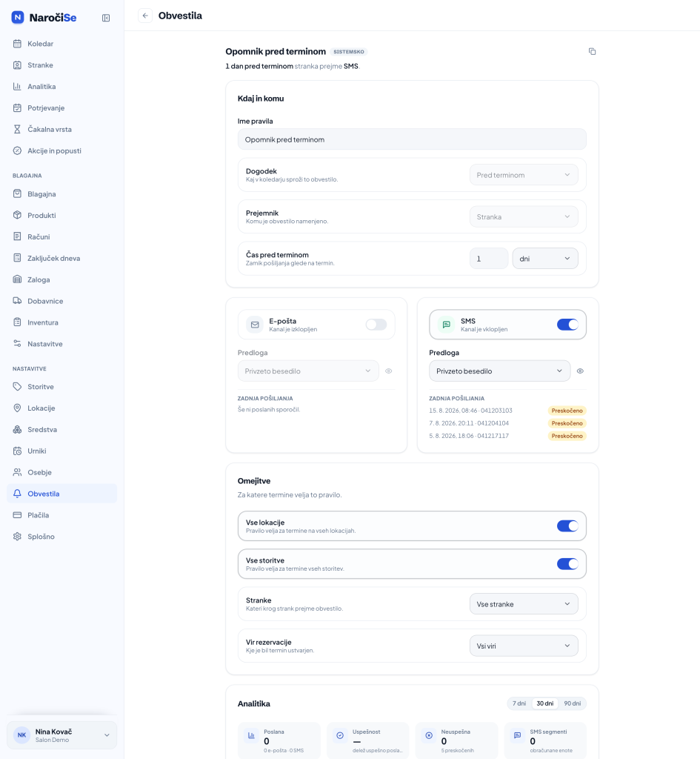Open Obvestila in the sidebar menu
Screen dimensions: 700x759
click(62, 494)
